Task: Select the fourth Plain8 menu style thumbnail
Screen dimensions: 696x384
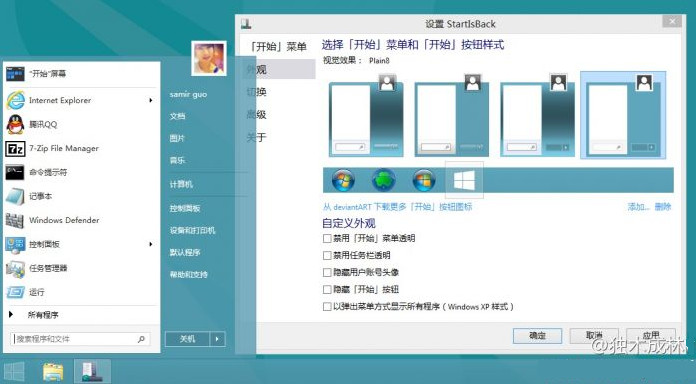Action: point(623,115)
